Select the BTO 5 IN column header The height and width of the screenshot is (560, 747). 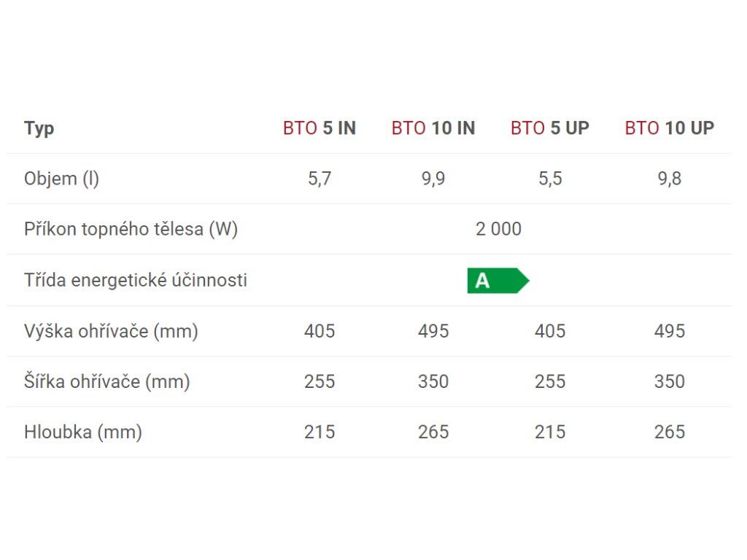point(320,128)
